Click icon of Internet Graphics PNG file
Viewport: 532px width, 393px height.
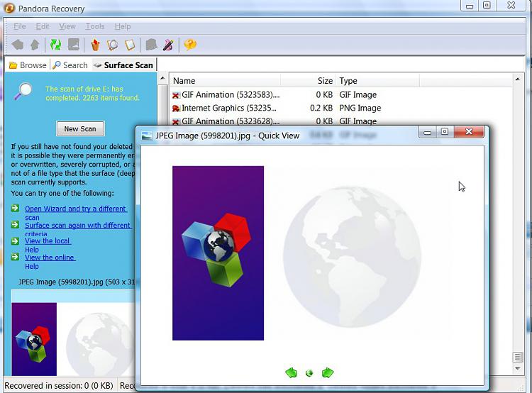[176, 109]
